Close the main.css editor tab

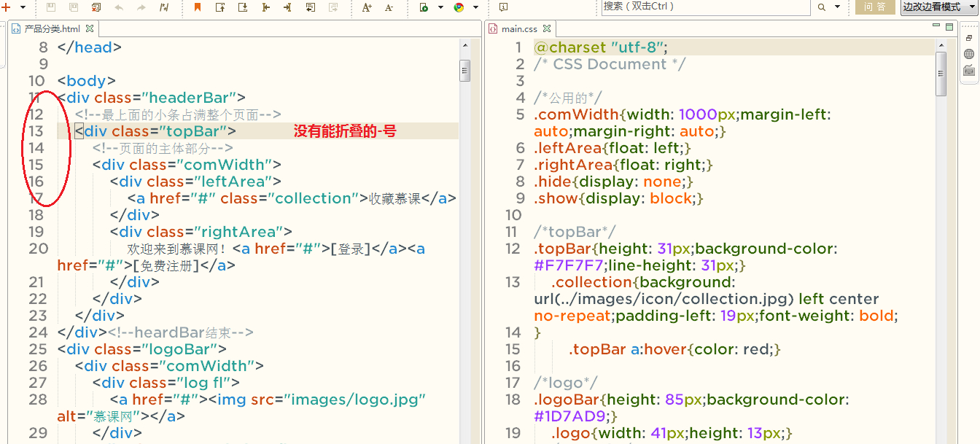pos(546,29)
